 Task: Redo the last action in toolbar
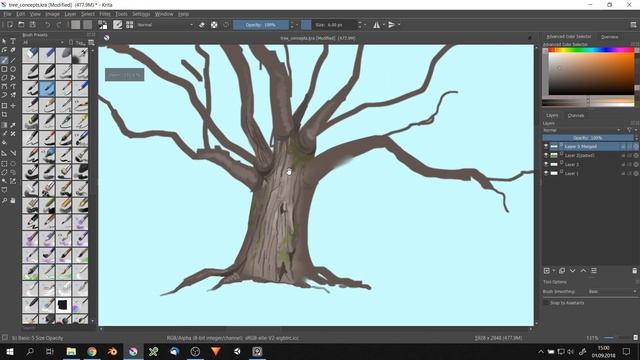59,25
